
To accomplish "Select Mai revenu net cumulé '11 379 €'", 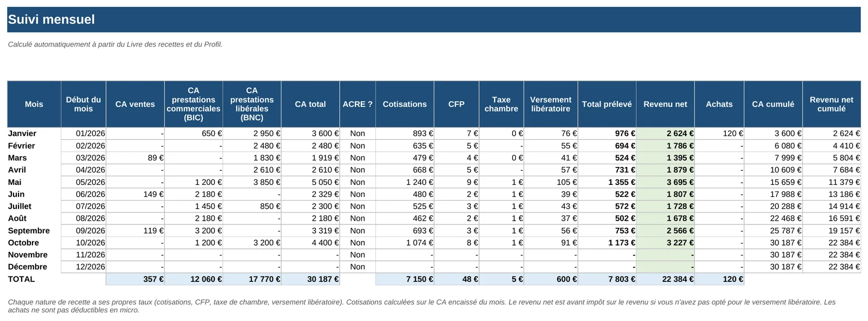I will pos(832,182).
